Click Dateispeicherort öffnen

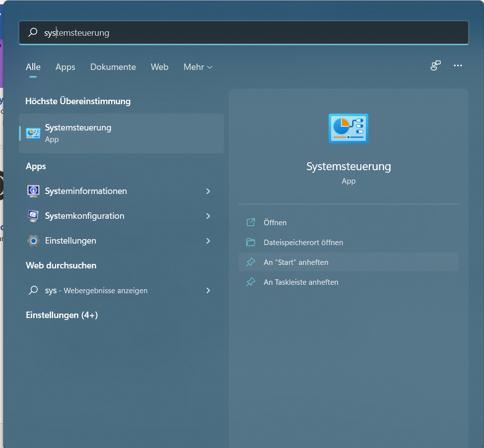point(348,242)
